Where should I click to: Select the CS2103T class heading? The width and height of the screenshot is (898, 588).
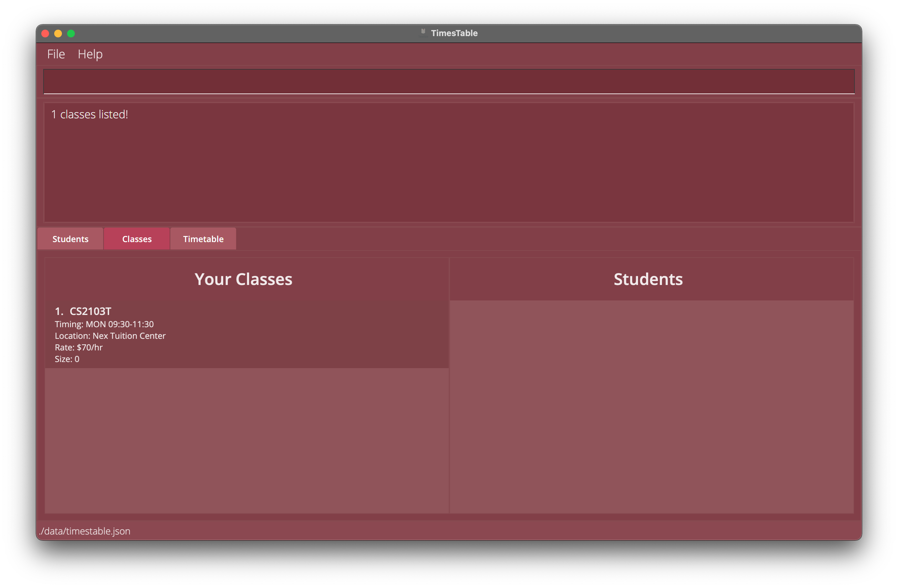coord(91,311)
